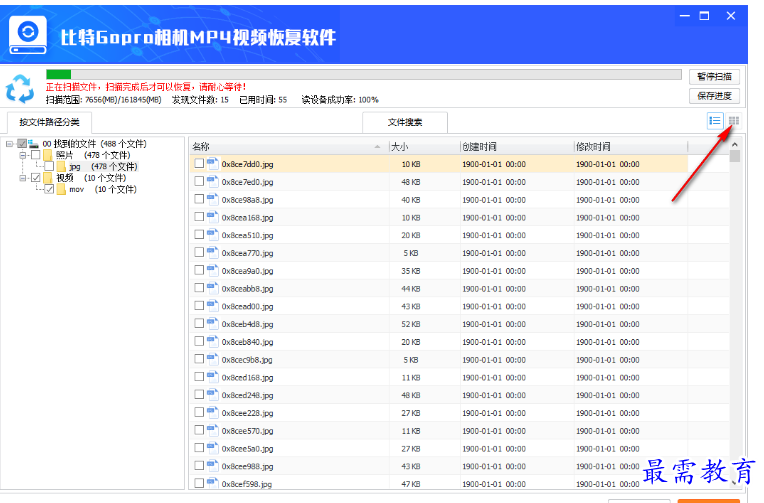Viewport: 764px width, 503px height.
Task: Toggle the 照片 folder checkbox
Action: (x=36, y=155)
